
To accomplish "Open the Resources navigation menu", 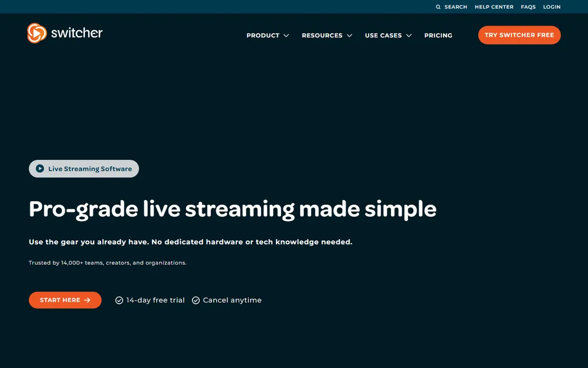I will [x=322, y=35].
